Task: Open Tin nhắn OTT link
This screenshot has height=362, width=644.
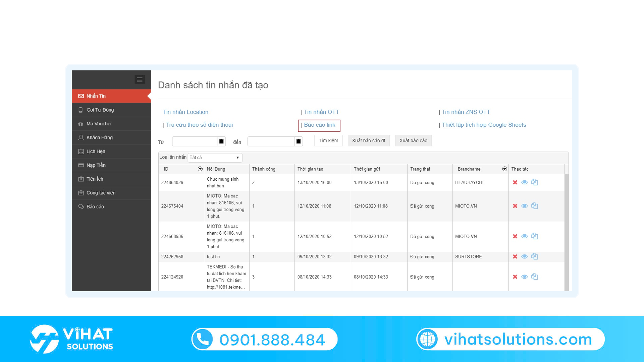Action: click(x=321, y=112)
